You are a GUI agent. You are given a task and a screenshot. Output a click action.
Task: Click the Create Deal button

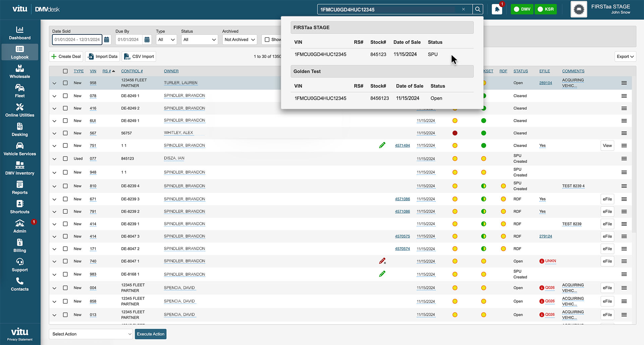66,56
